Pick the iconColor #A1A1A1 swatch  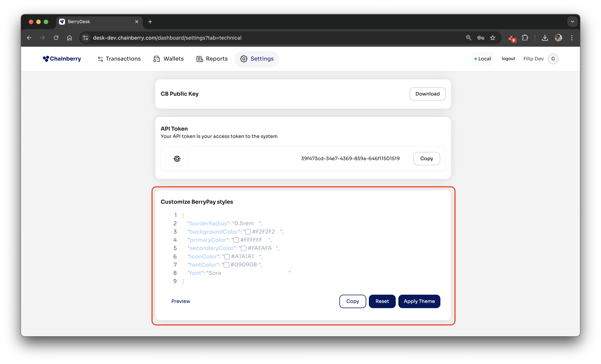tap(227, 257)
